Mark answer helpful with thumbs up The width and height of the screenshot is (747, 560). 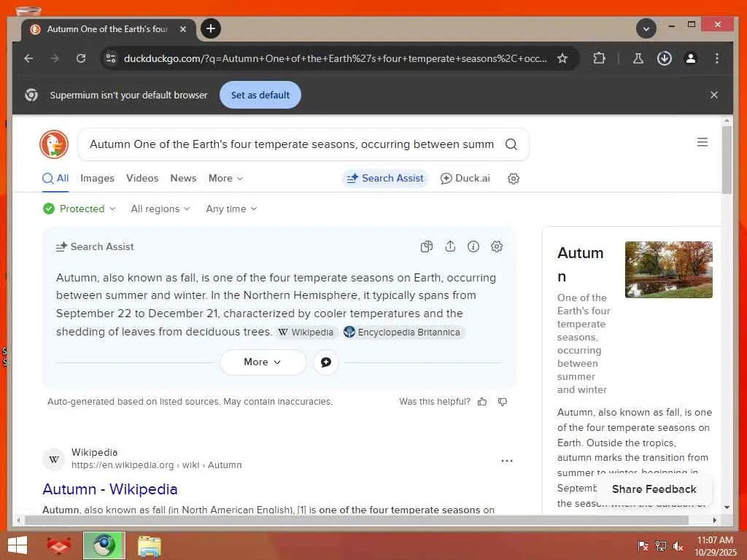[x=482, y=402]
